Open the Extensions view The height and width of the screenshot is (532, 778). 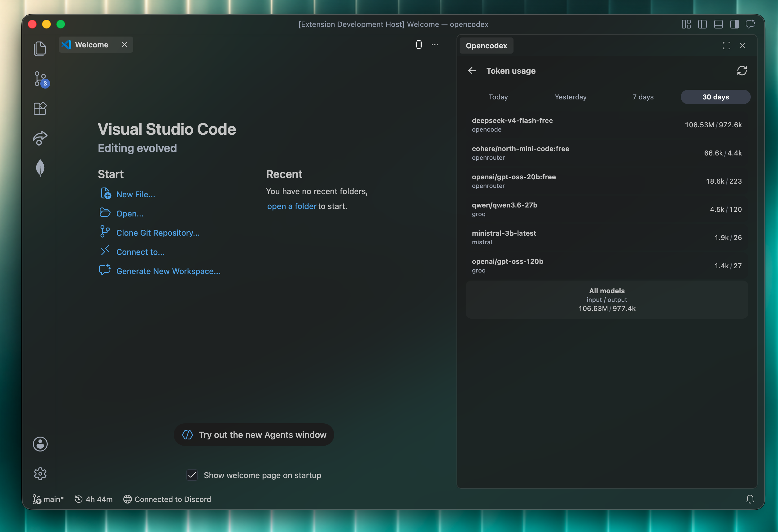(40, 108)
